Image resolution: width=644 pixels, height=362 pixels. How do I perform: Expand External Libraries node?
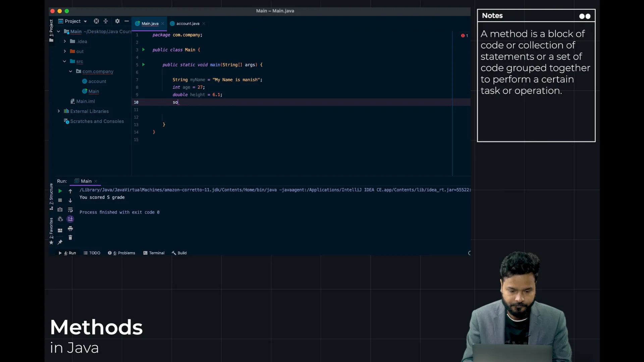coord(59,111)
